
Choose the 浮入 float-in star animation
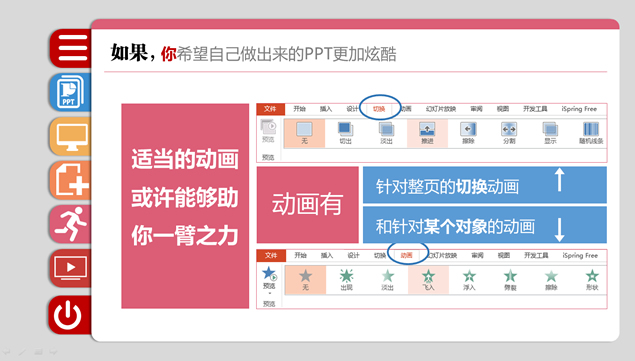469,280
